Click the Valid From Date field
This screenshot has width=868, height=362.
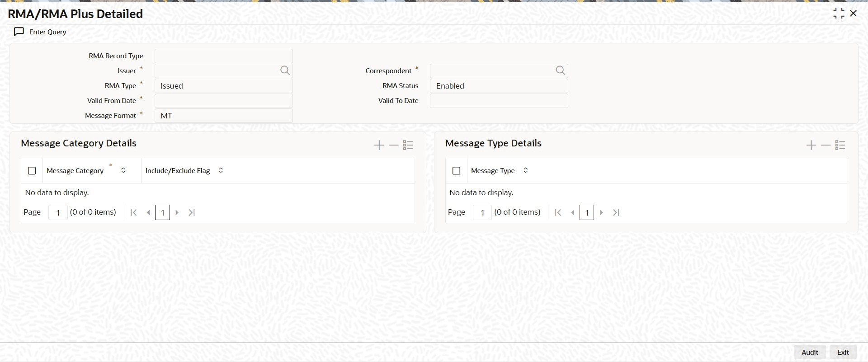(x=224, y=101)
